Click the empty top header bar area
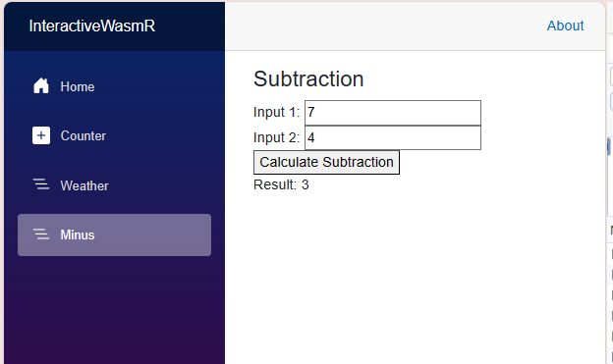Viewport: 613px width, 364px height. pos(383,26)
